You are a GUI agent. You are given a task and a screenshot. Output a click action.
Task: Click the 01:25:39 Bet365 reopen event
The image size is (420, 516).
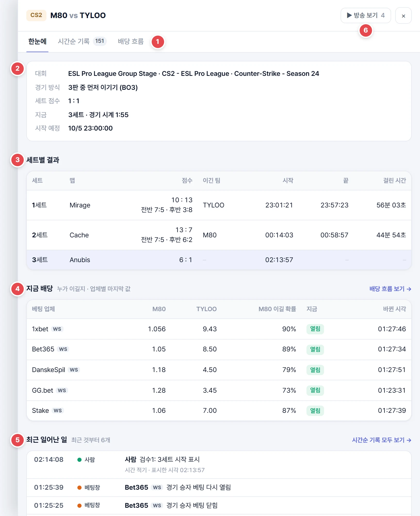[219, 488]
